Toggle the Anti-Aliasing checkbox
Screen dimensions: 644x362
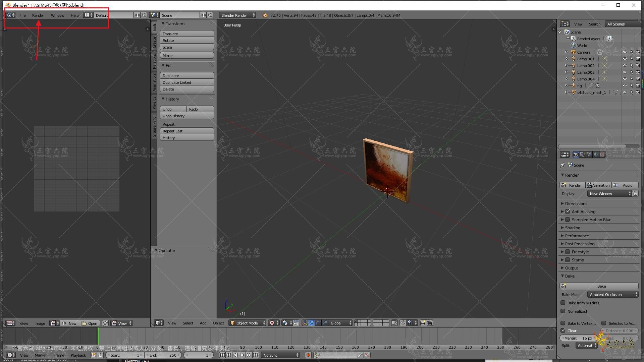pyautogui.click(x=568, y=212)
